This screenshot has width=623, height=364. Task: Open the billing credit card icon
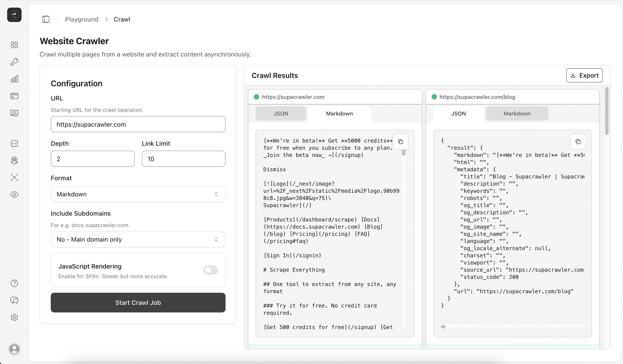point(14,96)
